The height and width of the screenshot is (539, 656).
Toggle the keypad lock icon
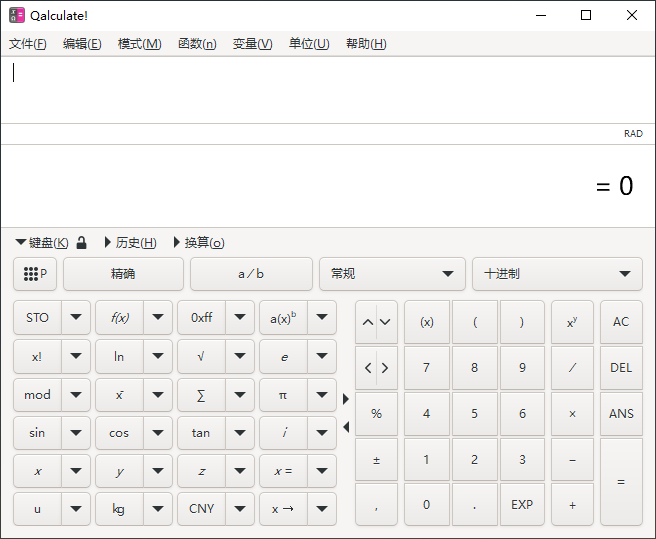(x=82, y=243)
